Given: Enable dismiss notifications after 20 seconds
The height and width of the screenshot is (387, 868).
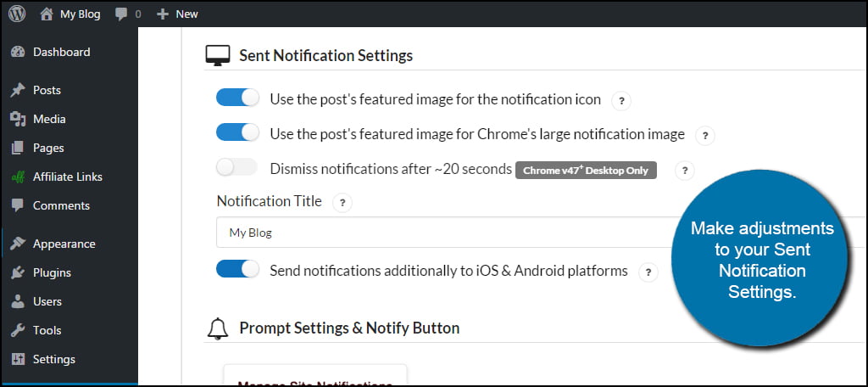Looking at the screenshot, I should point(237,167).
